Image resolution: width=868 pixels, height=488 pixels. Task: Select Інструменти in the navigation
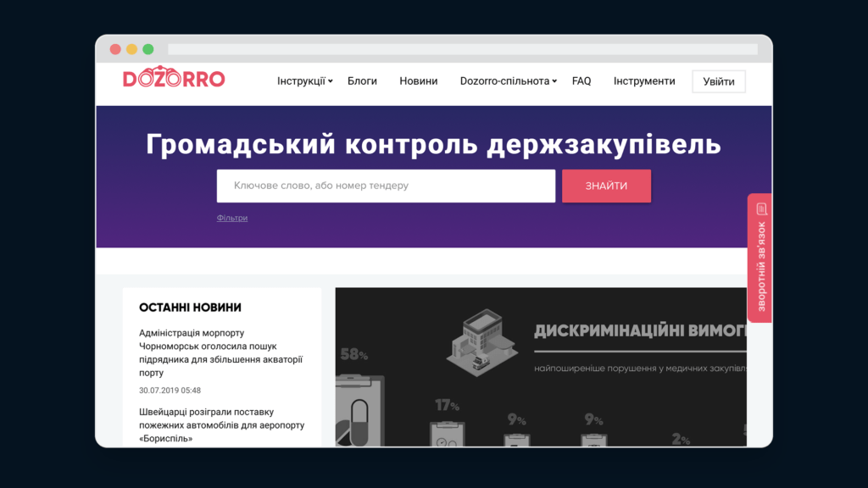(644, 80)
